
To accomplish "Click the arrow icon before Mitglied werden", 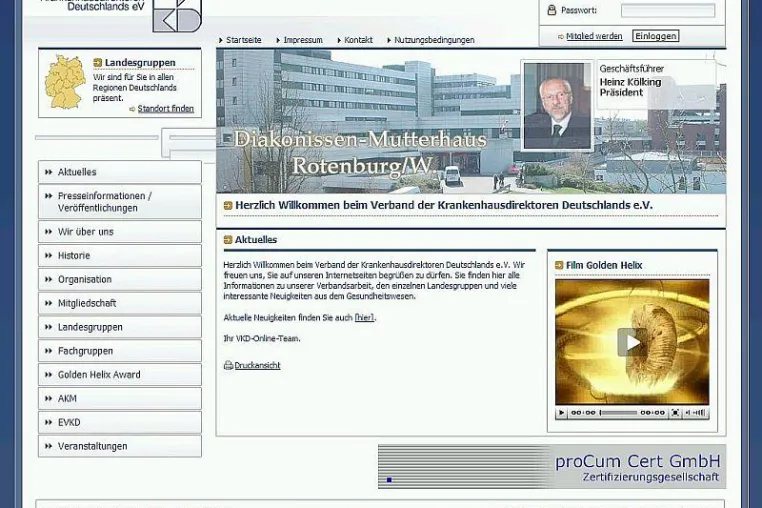I will click(x=561, y=36).
